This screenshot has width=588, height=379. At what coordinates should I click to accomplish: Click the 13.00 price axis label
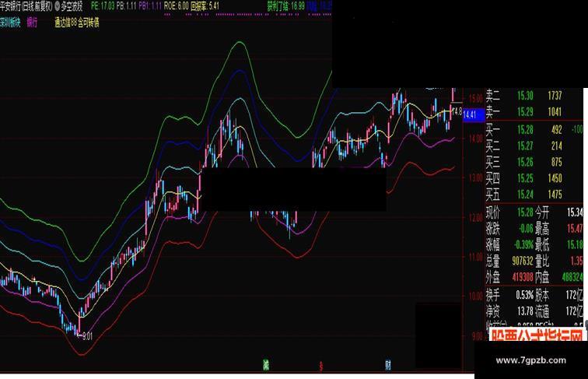coord(475,177)
